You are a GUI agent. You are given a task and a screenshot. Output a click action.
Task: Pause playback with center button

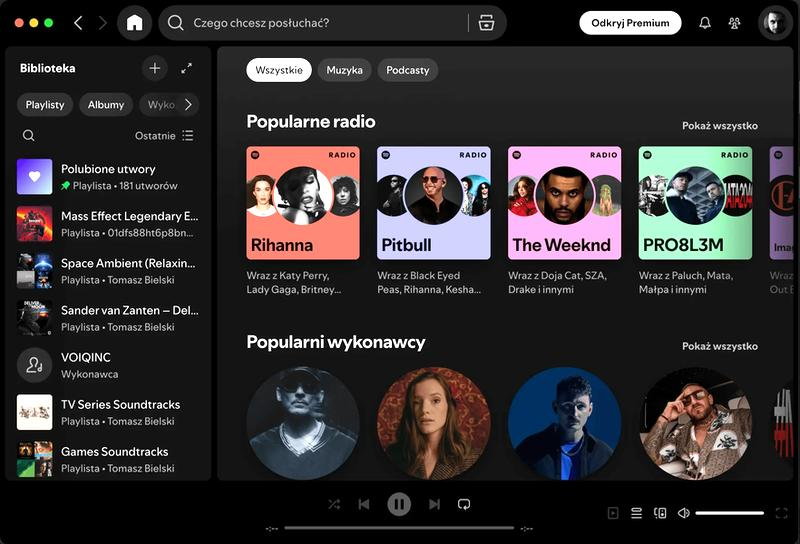399,504
